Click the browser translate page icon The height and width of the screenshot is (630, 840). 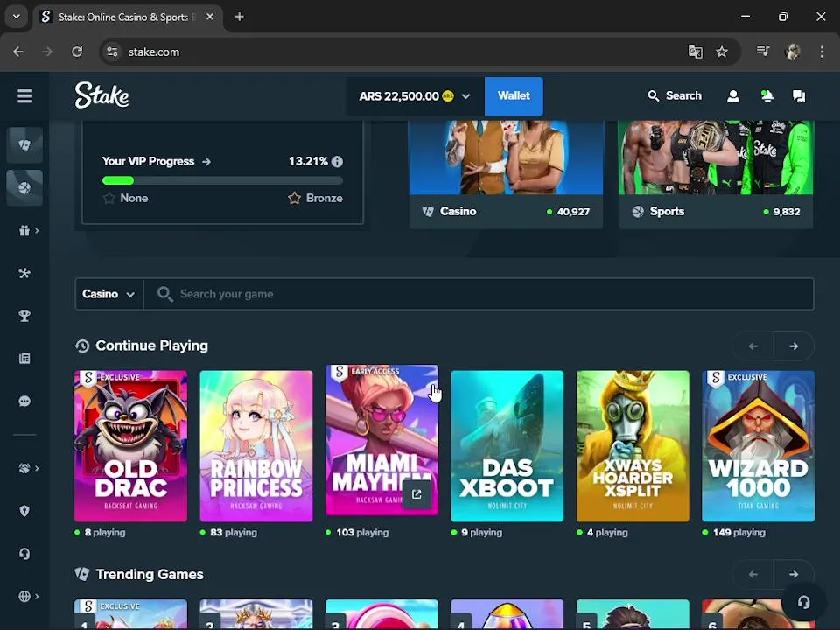click(x=695, y=52)
